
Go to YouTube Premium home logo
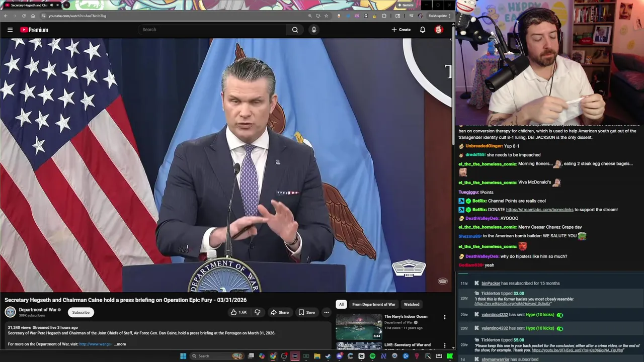pos(34,30)
